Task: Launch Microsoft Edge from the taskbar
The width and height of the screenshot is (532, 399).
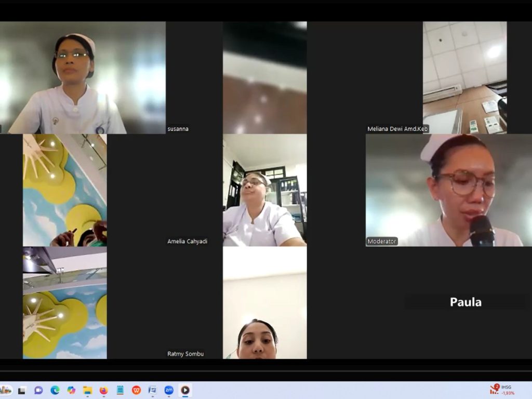Action: point(55,390)
